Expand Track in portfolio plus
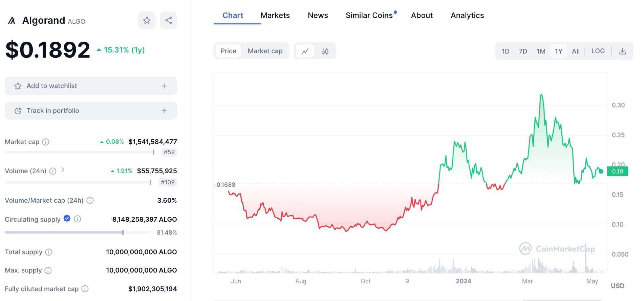Viewport: 644px width, 301px height. [164, 111]
